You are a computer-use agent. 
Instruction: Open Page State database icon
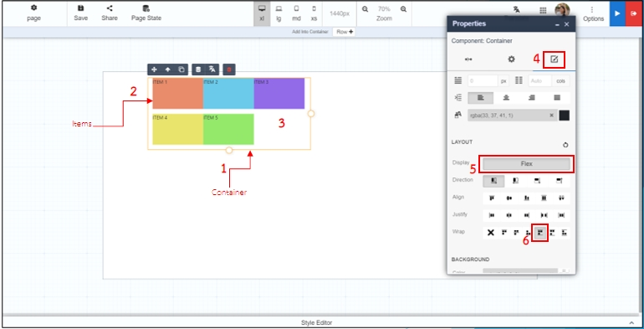tap(146, 8)
